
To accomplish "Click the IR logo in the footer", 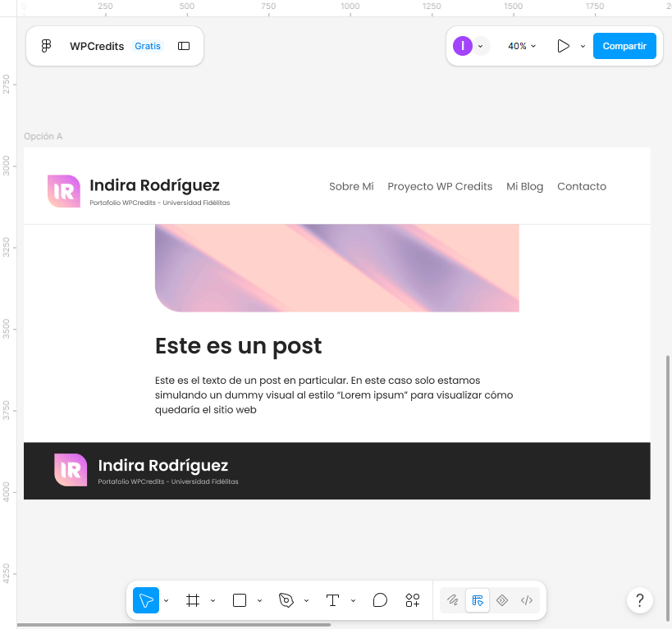I will [x=71, y=470].
